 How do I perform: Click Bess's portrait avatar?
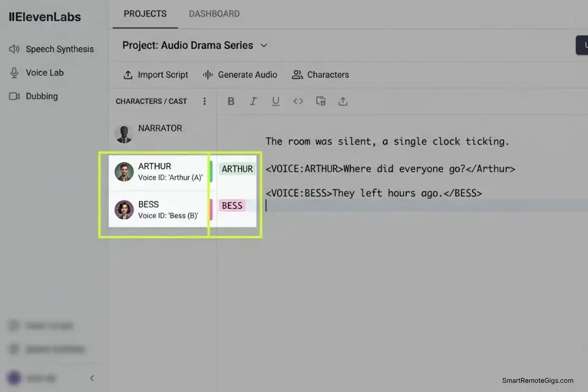tap(124, 209)
